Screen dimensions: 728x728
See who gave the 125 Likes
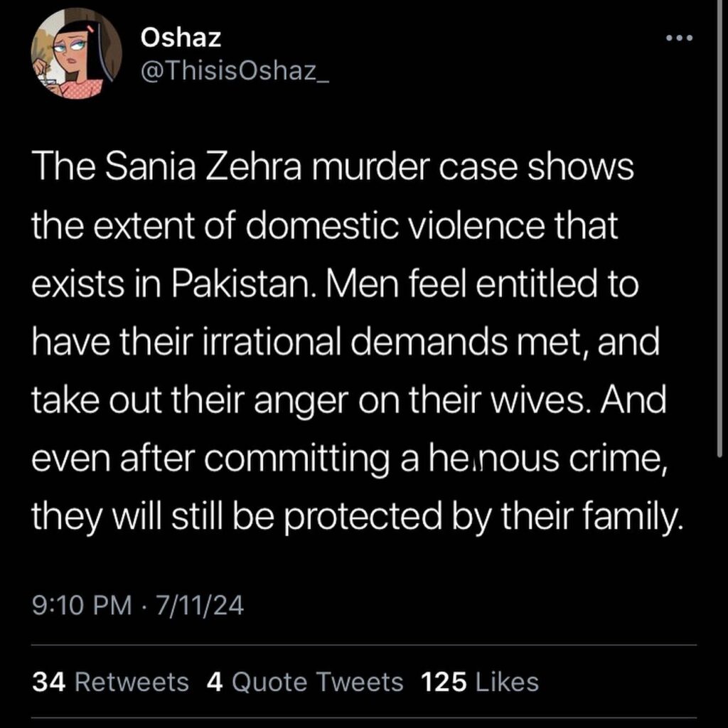point(480,682)
